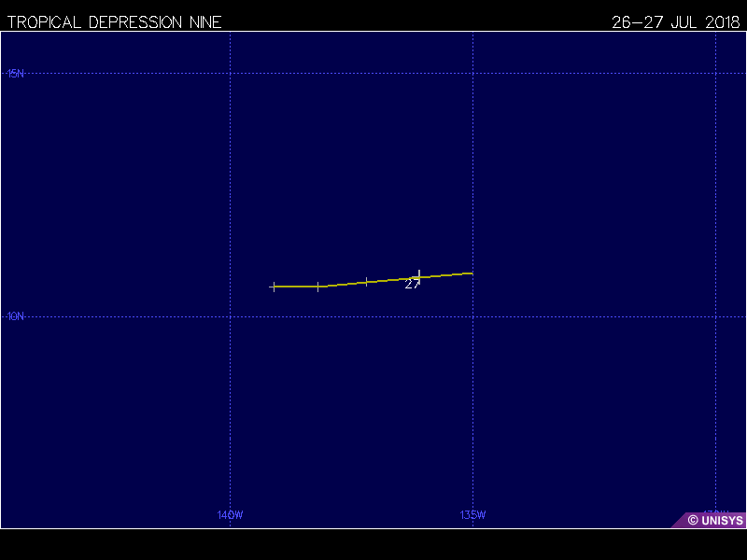Click the 27 date marker on track
The image size is (747, 560).
point(412,285)
